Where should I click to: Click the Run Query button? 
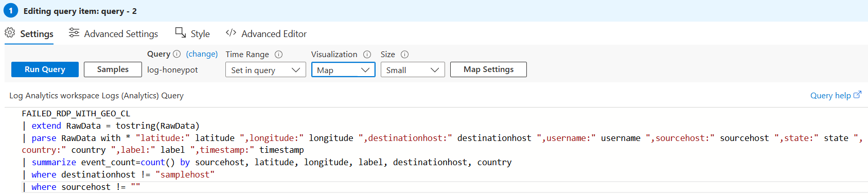coord(45,69)
